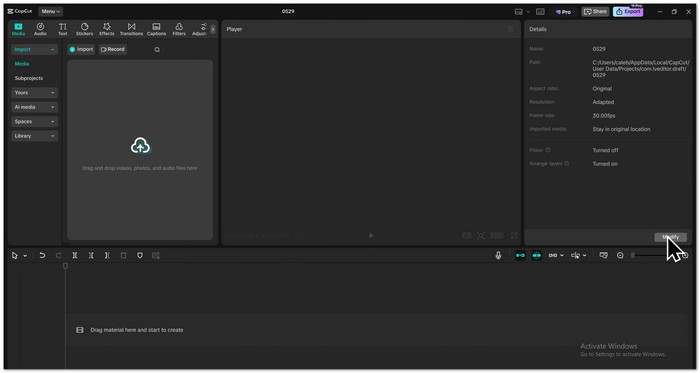Go to the Transitions tab
This screenshot has width=700, height=373.
131,29
